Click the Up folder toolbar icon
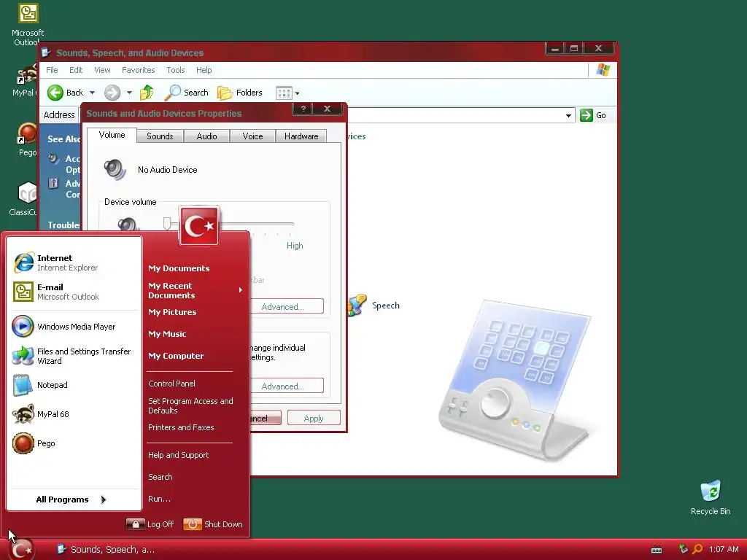The height and width of the screenshot is (560, 747). (147, 93)
